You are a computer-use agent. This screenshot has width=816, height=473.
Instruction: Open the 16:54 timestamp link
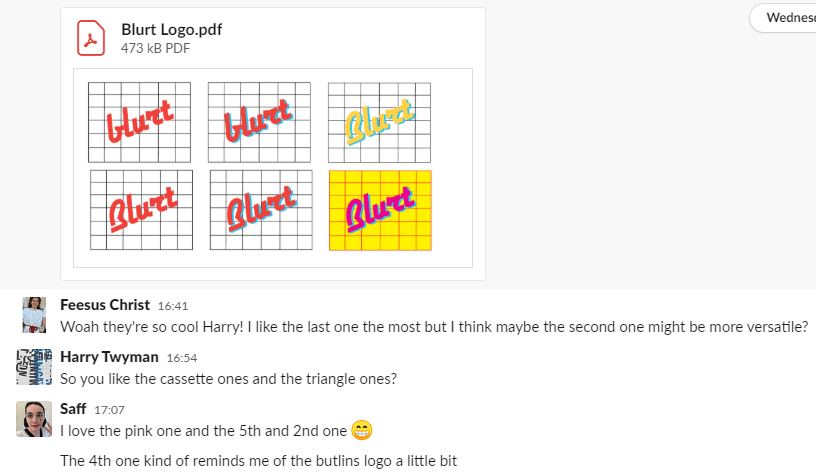tap(181, 357)
